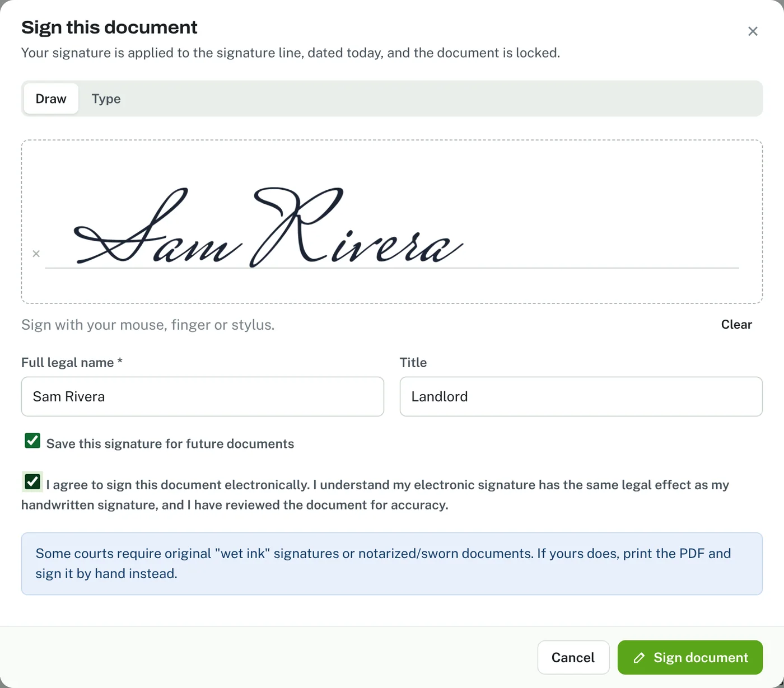Screen dimensions: 784x688
Task: Click the green Sign document button
Action: [690, 657]
